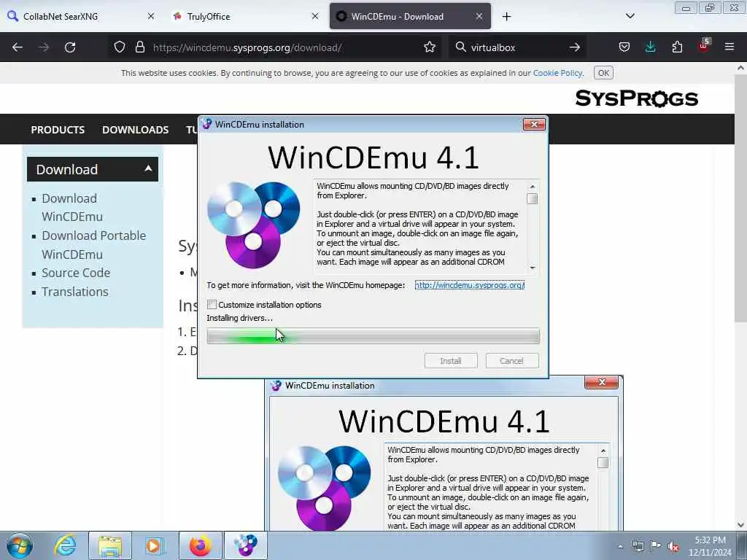
Task: Open the Source Code link
Action: click(76, 273)
